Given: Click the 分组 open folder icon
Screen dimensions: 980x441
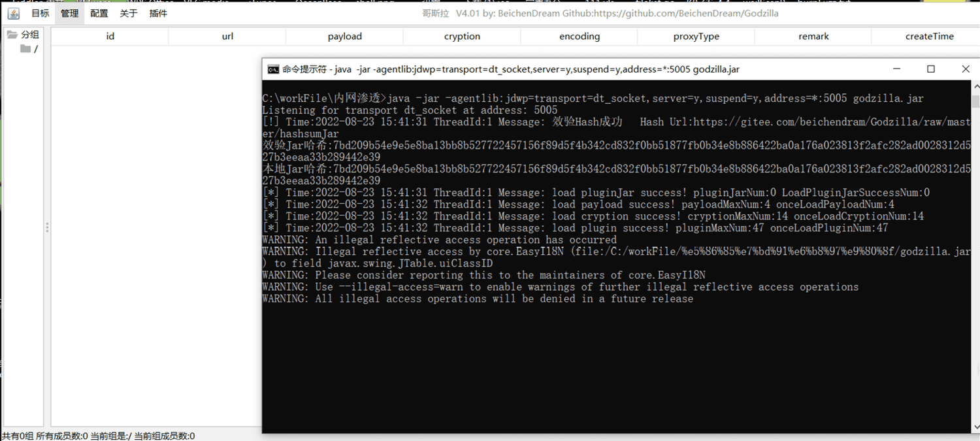Looking at the screenshot, I should coord(12,35).
